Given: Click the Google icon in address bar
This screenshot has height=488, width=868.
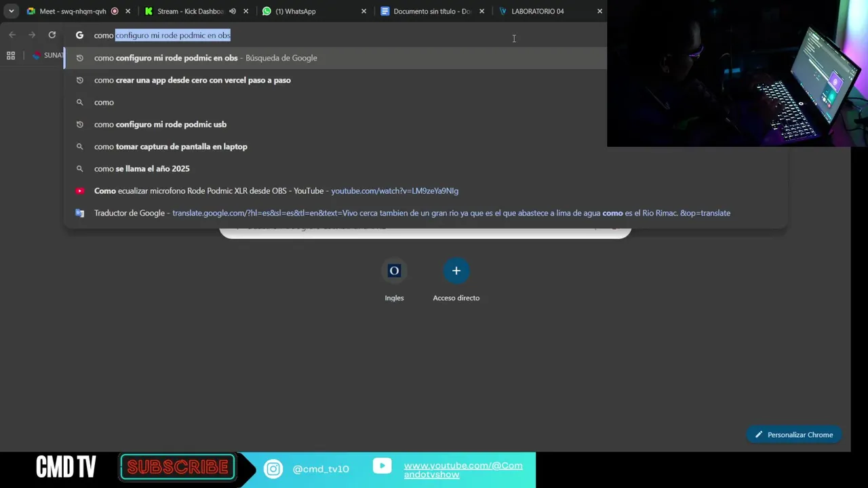Looking at the screenshot, I should pyautogui.click(x=79, y=35).
